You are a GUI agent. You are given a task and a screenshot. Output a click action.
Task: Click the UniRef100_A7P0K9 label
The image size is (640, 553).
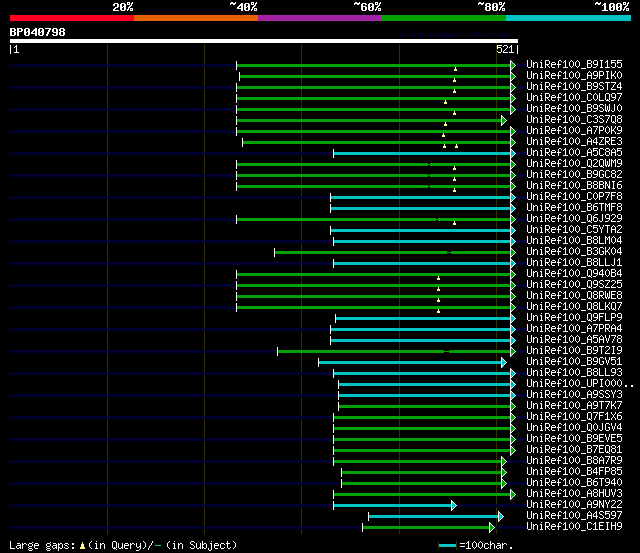point(574,131)
